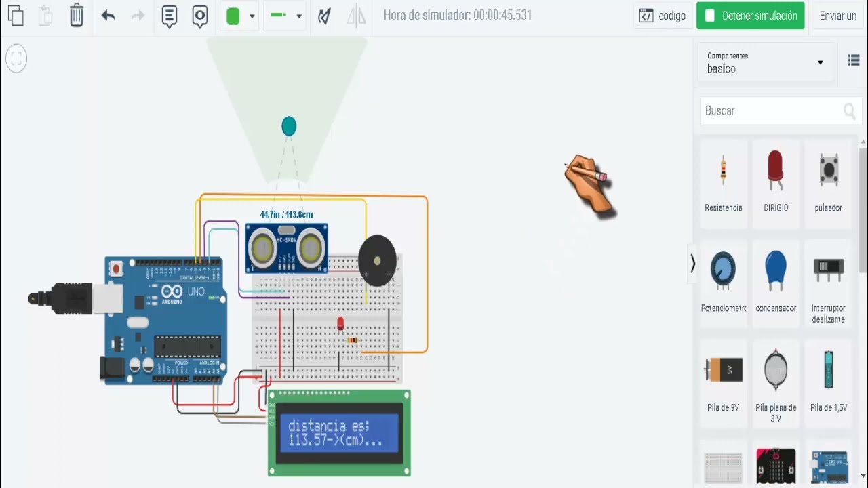The width and height of the screenshot is (868, 488).
Task: Select the green wire color swatch
Action: tap(233, 16)
